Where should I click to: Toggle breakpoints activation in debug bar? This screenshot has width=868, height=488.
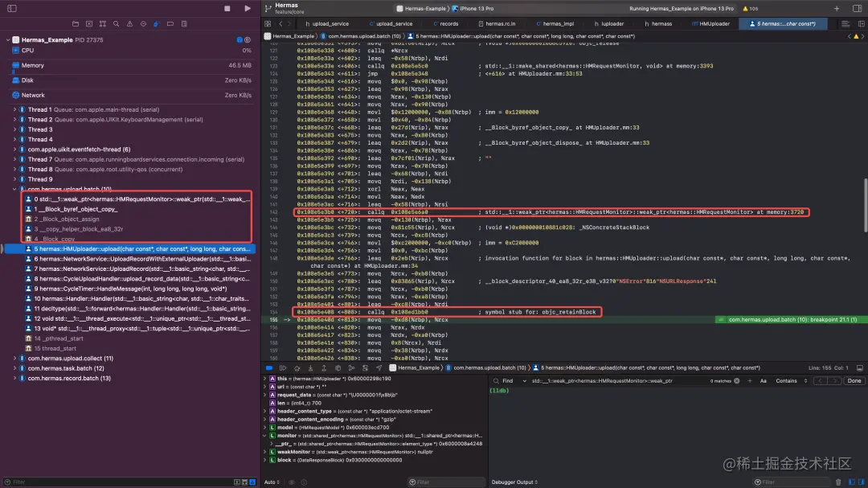point(269,367)
